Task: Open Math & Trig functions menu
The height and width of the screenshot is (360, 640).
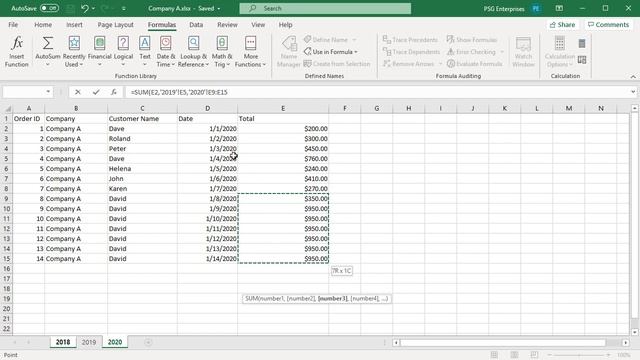Action: point(222,52)
